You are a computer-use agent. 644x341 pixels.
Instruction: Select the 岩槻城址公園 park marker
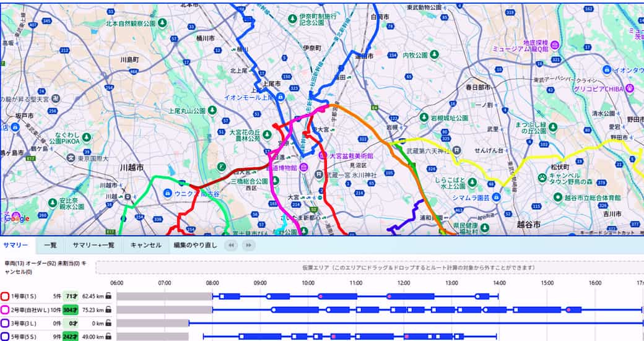coord(424,118)
